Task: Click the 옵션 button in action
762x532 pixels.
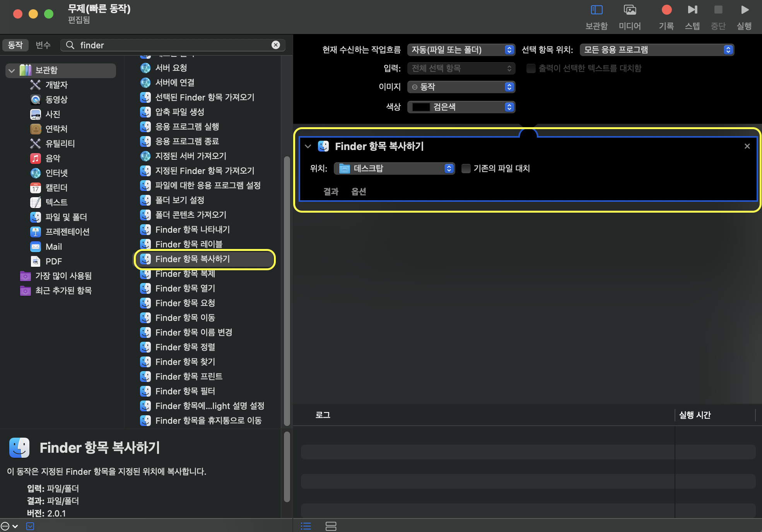Action: (359, 192)
